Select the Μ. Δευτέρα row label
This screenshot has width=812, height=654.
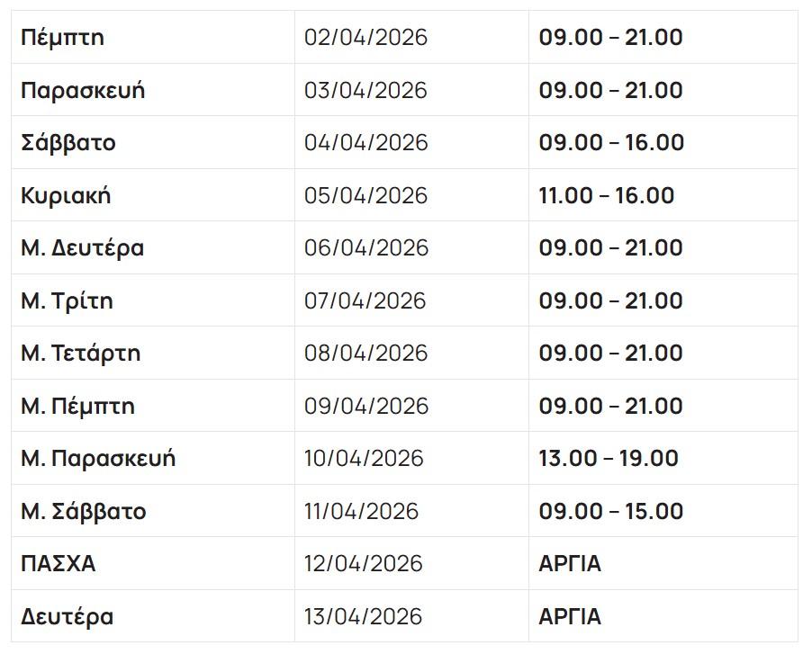82,248
